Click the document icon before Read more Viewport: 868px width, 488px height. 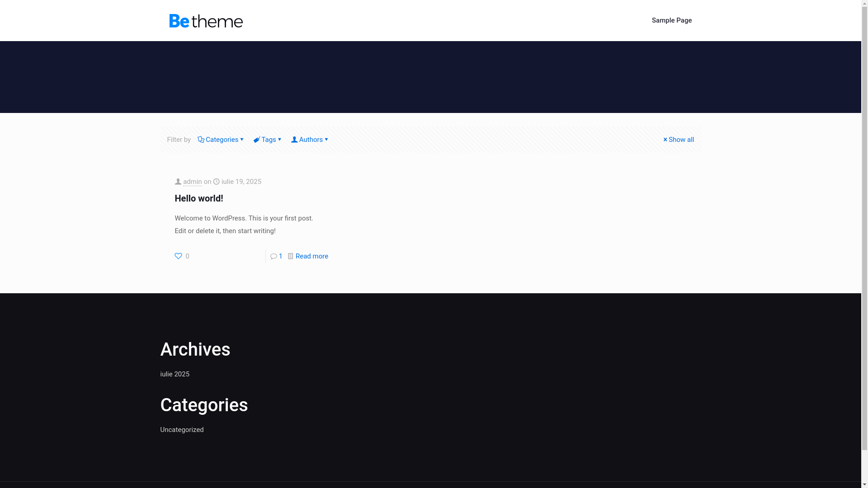[x=291, y=256]
